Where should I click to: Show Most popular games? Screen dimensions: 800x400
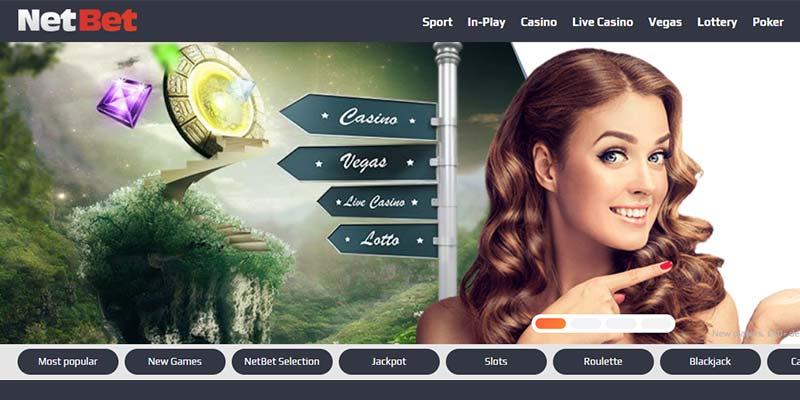[x=68, y=362]
